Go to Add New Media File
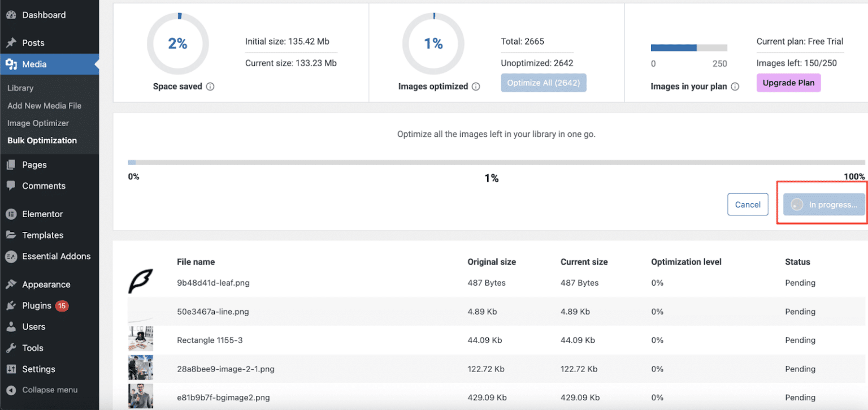Image resolution: width=868 pixels, height=410 pixels. 44,105
